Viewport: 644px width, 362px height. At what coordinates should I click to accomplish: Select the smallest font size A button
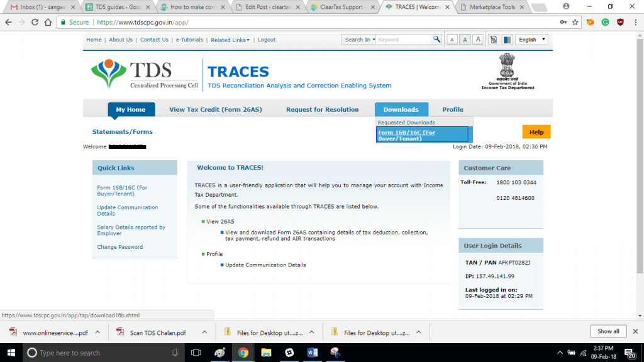click(x=452, y=40)
